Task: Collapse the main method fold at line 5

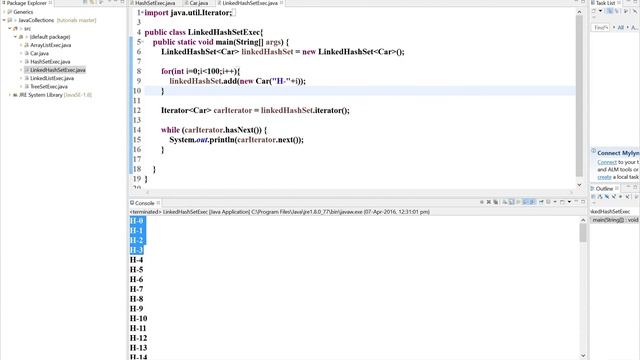Action: click(142, 42)
